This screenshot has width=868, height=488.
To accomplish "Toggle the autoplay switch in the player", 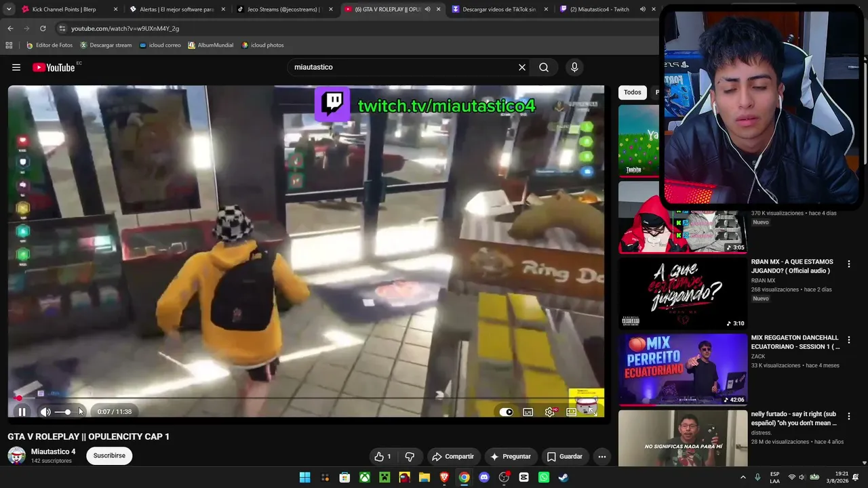I will (506, 411).
